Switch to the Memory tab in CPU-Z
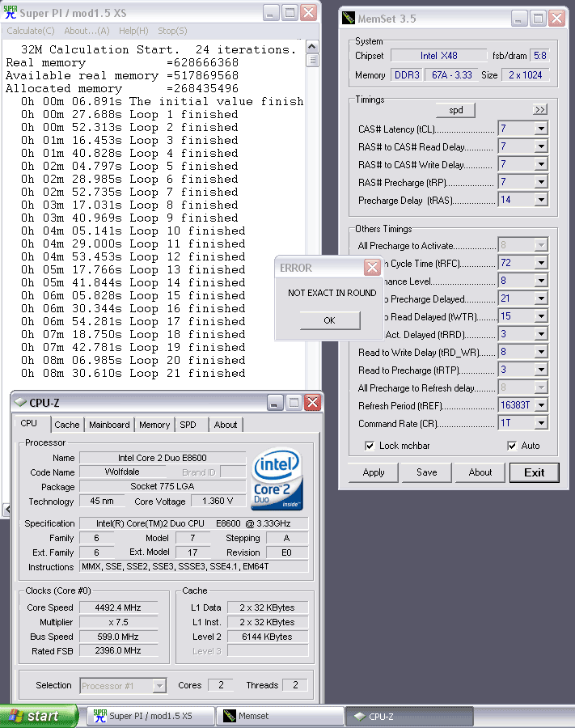 coord(154,425)
